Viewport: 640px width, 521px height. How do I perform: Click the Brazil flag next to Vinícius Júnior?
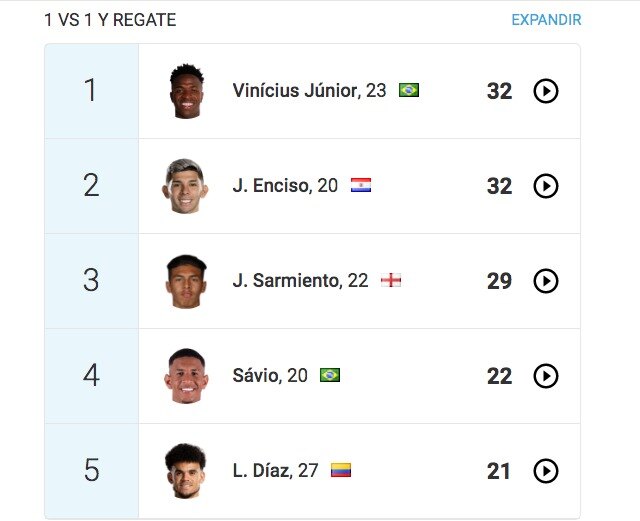point(409,90)
